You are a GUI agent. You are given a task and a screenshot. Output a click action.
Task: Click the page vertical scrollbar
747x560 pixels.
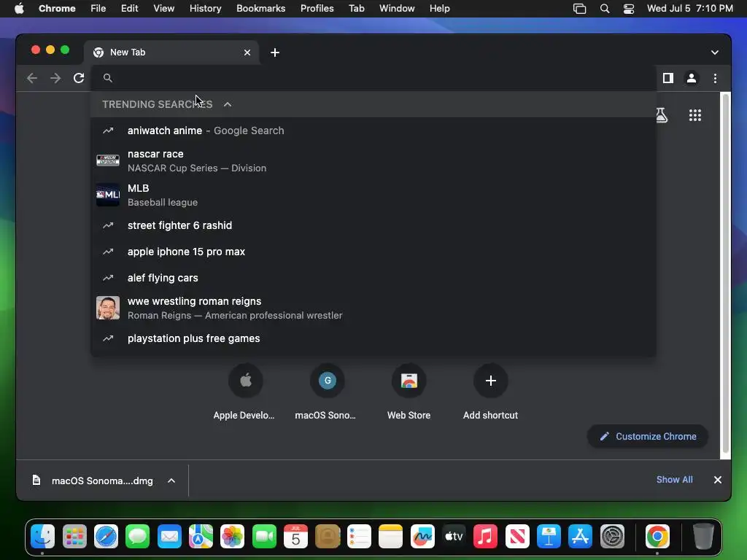(726, 274)
